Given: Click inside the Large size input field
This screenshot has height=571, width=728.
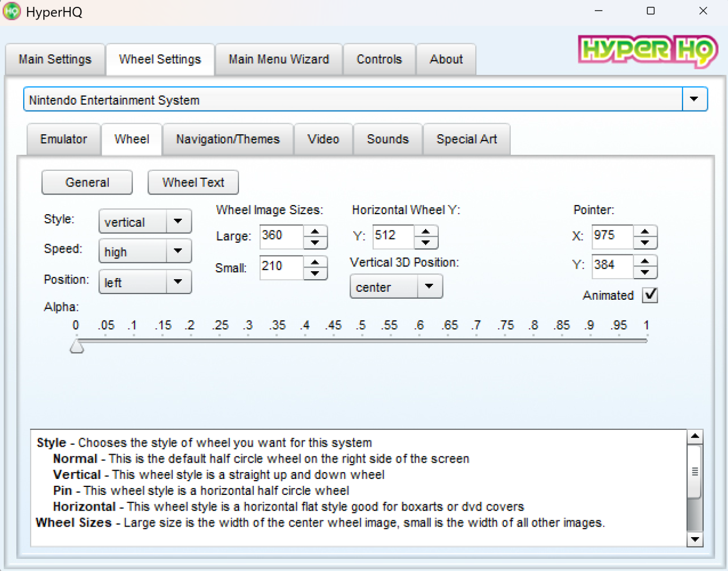Looking at the screenshot, I should pos(281,236).
